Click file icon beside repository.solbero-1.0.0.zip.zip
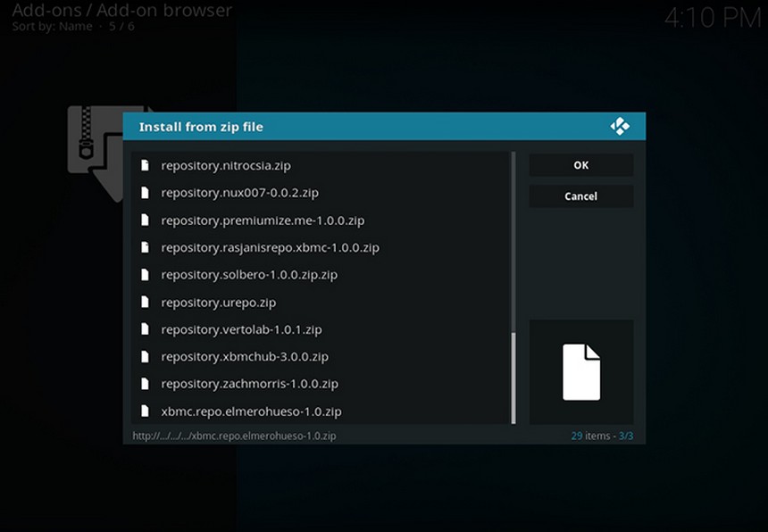 pyautogui.click(x=145, y=275)
